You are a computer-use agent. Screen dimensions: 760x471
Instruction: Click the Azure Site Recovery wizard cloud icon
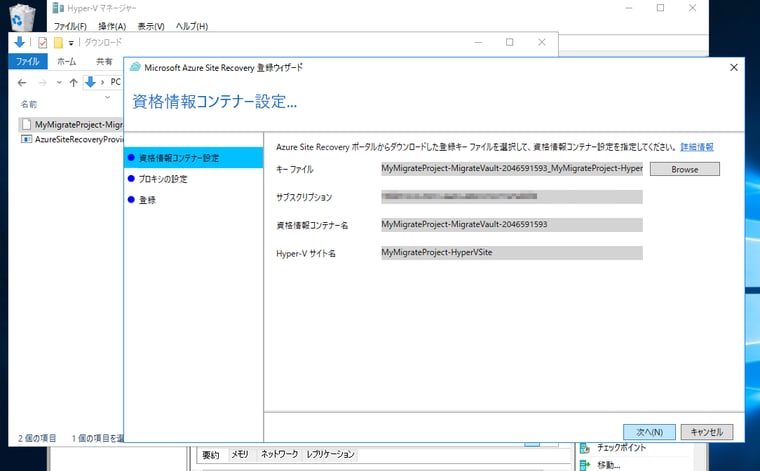click(135, 67)
